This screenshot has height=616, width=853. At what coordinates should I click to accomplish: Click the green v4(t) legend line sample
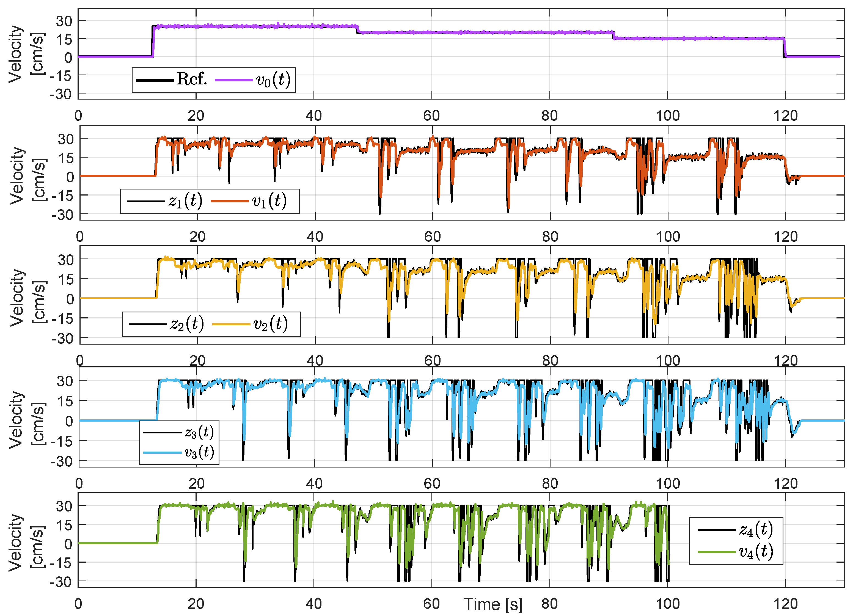(717, 552)
